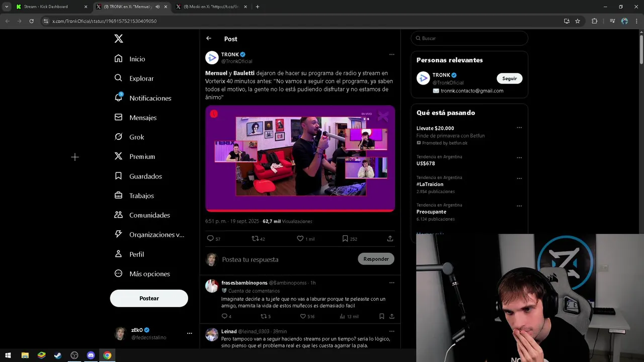The height and width of the screenshot is (362, 644).
Task: Open TRONK's profile avatar on the post
Action: pyautogui.click(x=212, y=57)
